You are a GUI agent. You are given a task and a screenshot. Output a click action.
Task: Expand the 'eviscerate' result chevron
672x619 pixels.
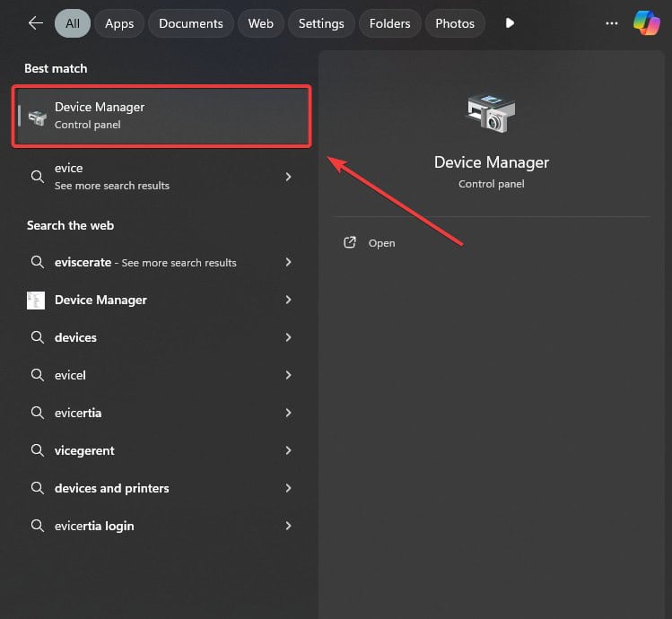click(288, 262)
